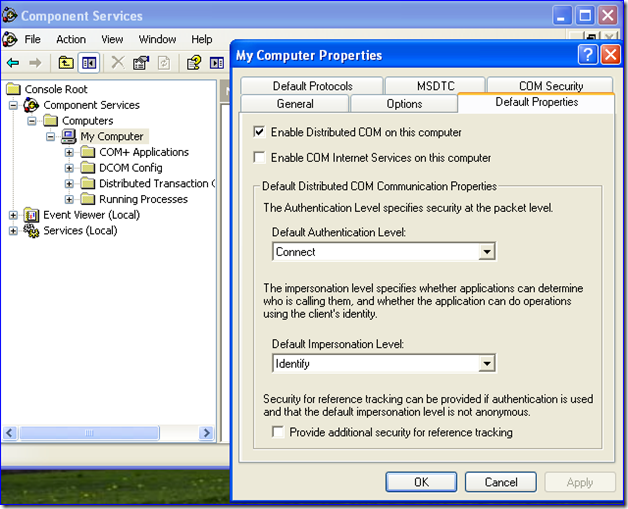Switch to the Default Protocols tab
Viewport: 628px width, 509px height.
tap(312, 86)
